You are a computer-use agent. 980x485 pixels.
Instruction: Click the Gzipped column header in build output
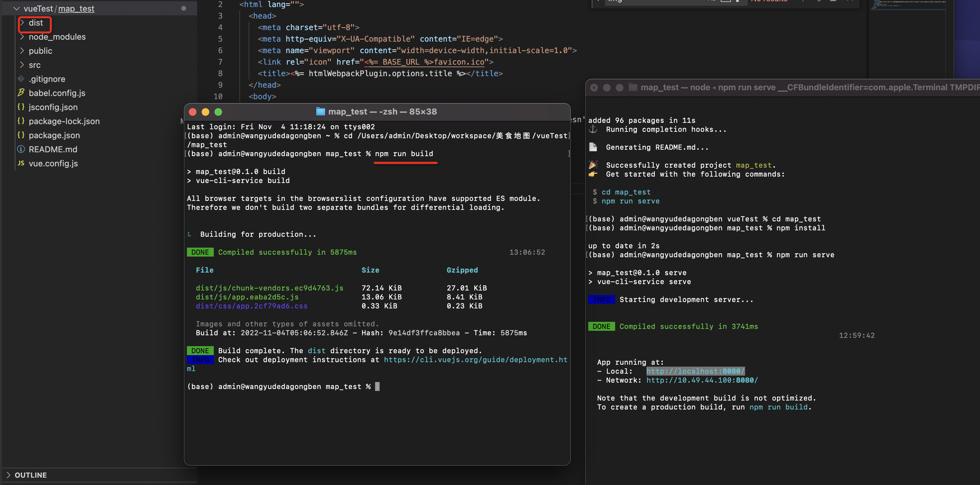point(462,270)
